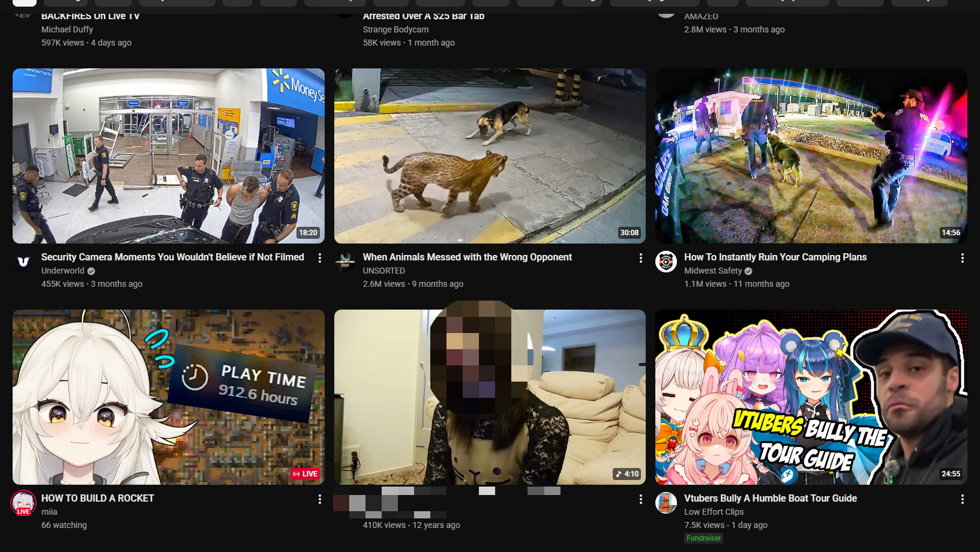Click the verified badge beside Midwest Safety
The width and height of the screenshot is (980, 552).
[x=748, y=271]
